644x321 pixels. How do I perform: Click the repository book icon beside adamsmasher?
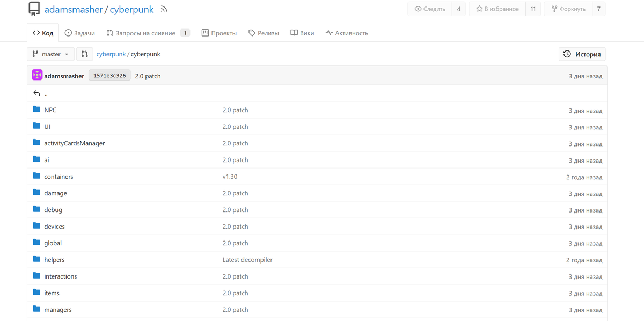(34, 9)
